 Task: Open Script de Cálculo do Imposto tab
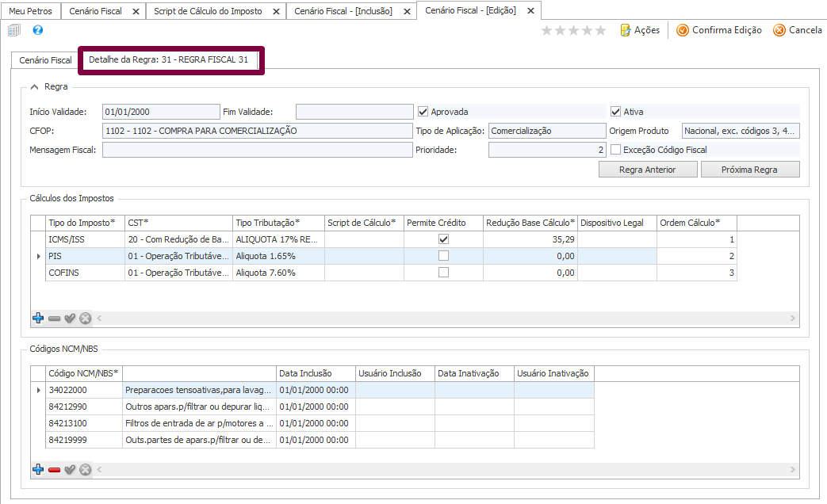tap(208, 11)
